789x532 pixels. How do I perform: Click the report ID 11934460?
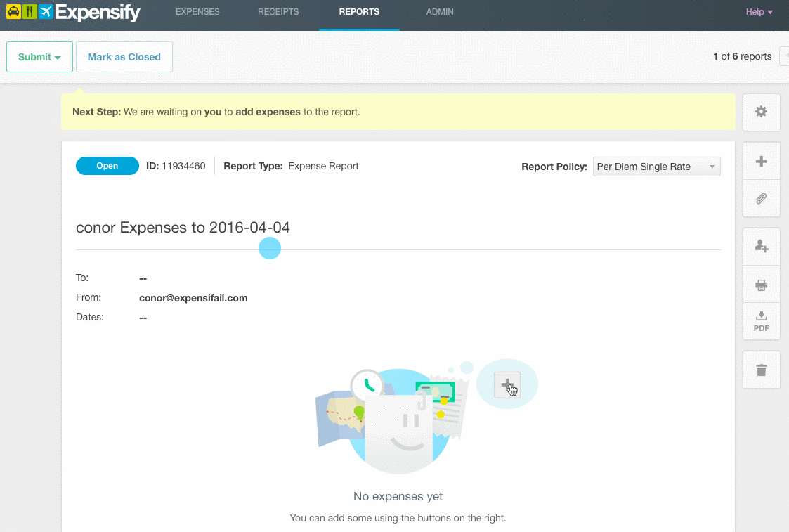point(183,166)
